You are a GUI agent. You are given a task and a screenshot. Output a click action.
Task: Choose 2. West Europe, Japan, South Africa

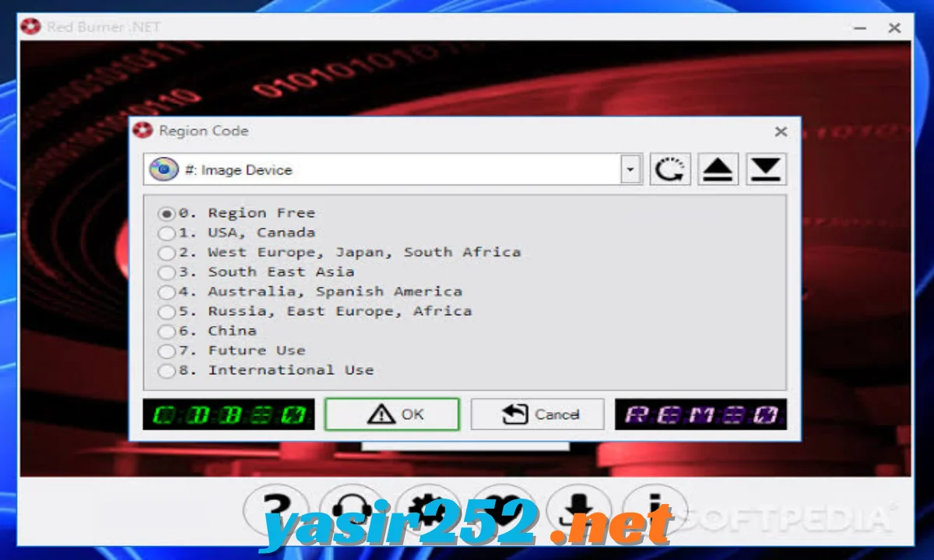click(339, 252)
